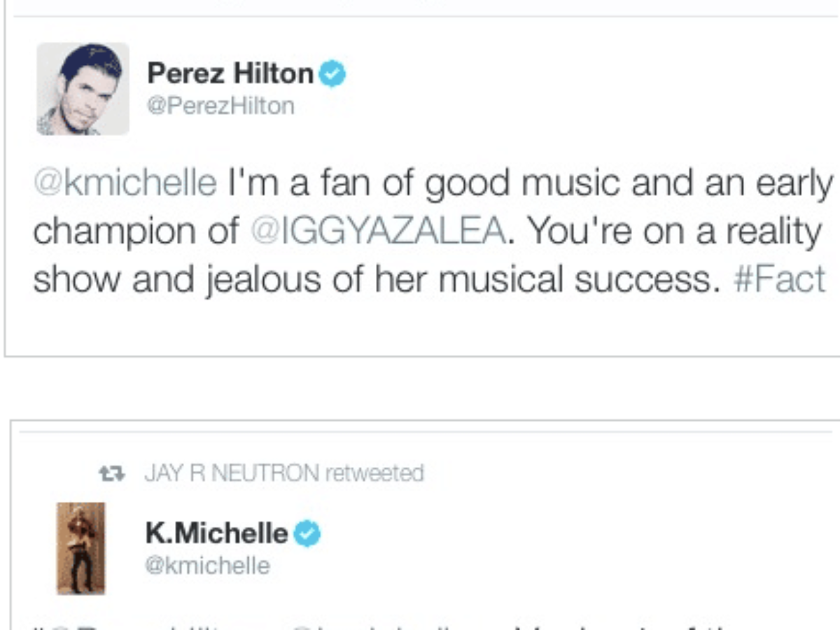Viewport: 840px width, 630px height.
Task: Click blank area below Perez Hilton's tweet text
Action: click(420, 325)
